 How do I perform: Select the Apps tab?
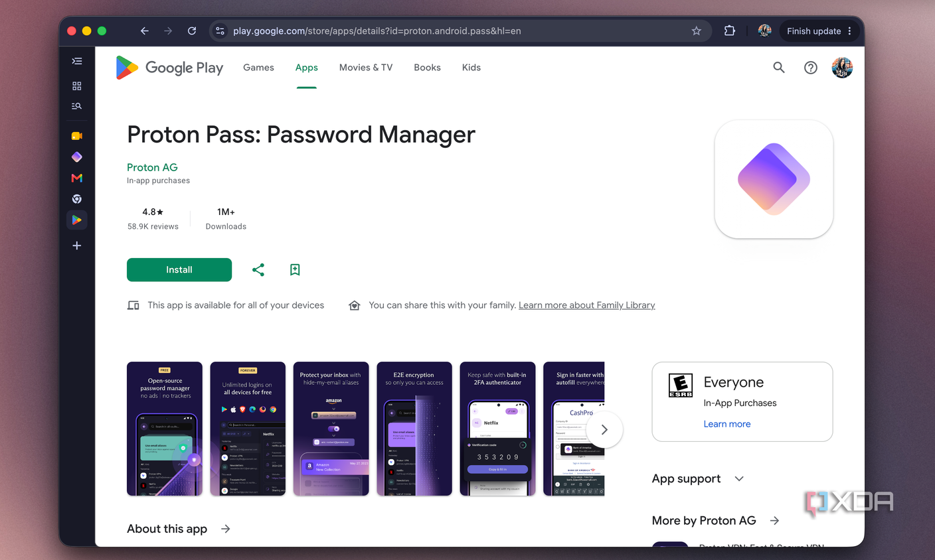307,68
